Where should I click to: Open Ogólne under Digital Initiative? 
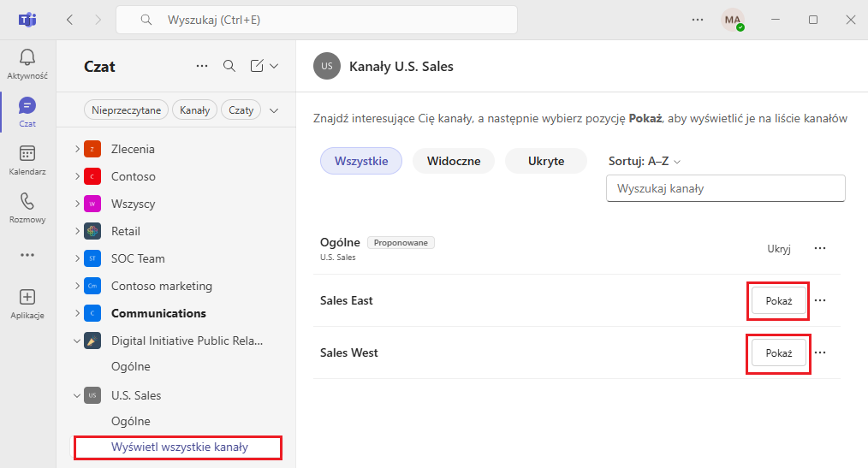[x=131, y=366]
